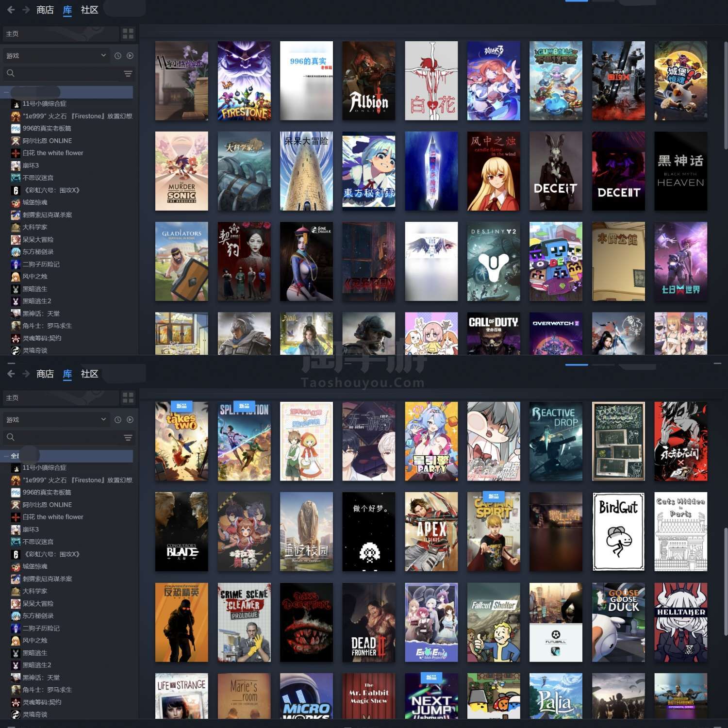Screen dimensions: 728x728
Task: Switch to grid view in upper window sidebar
Action: coord(128,33)
